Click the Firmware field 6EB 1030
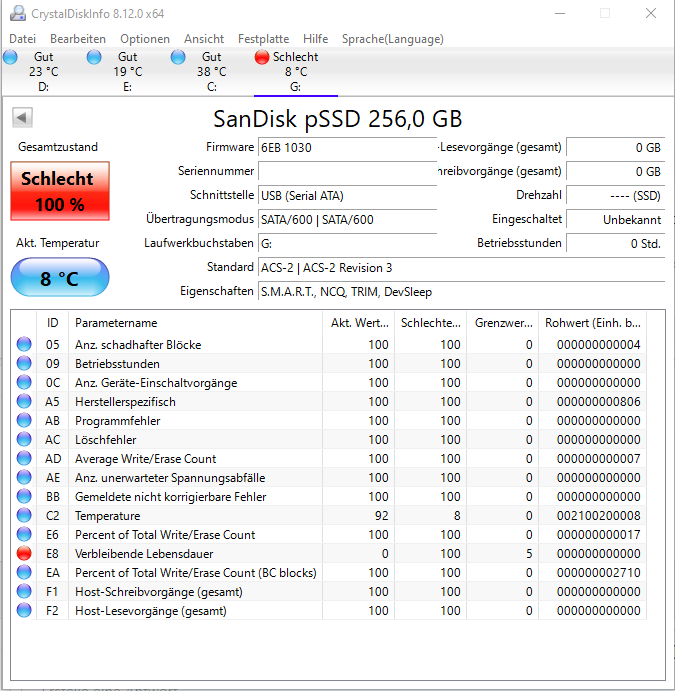 347,147
